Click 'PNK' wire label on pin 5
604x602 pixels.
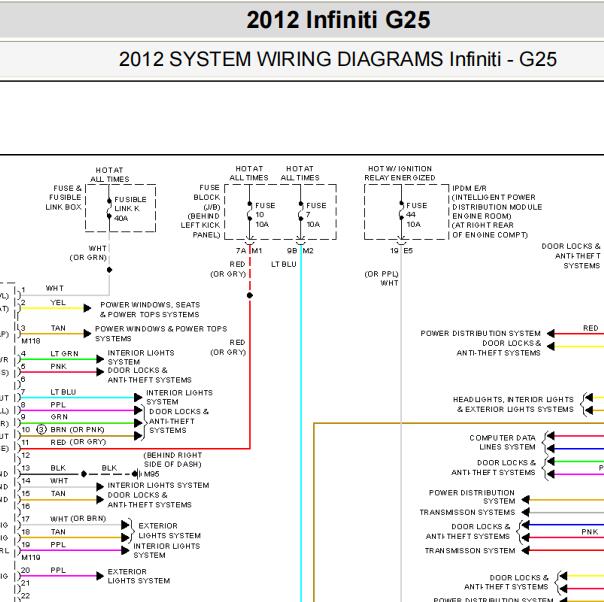(x=58, y=366)
